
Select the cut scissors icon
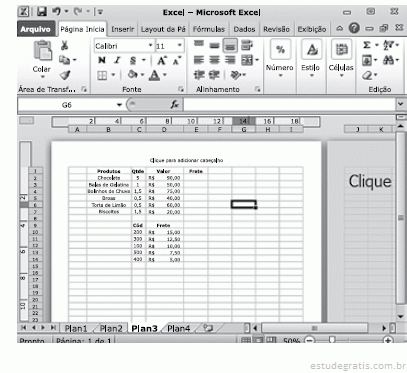tap(65, 45)
